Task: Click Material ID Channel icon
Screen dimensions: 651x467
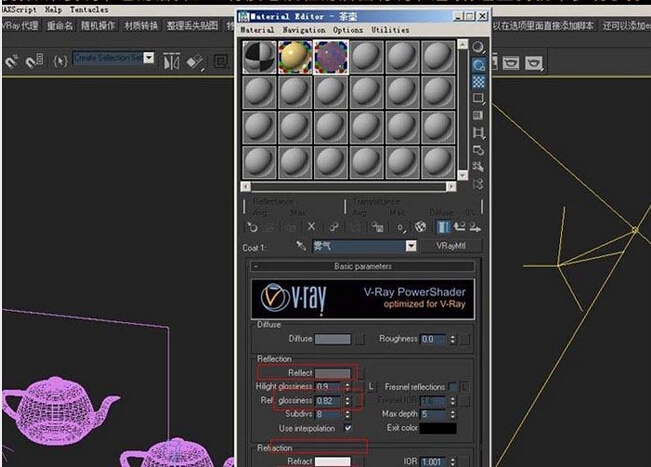Action: pos(401,227)
